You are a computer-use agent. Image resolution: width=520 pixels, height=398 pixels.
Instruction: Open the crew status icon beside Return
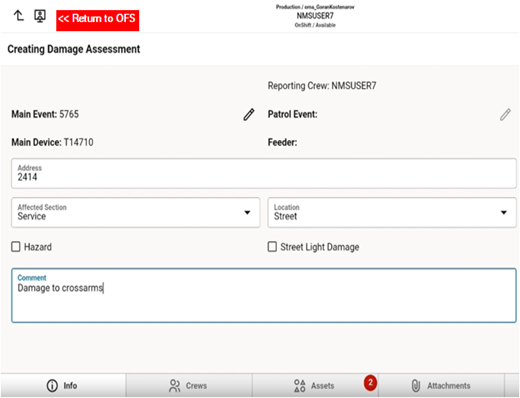40,16
